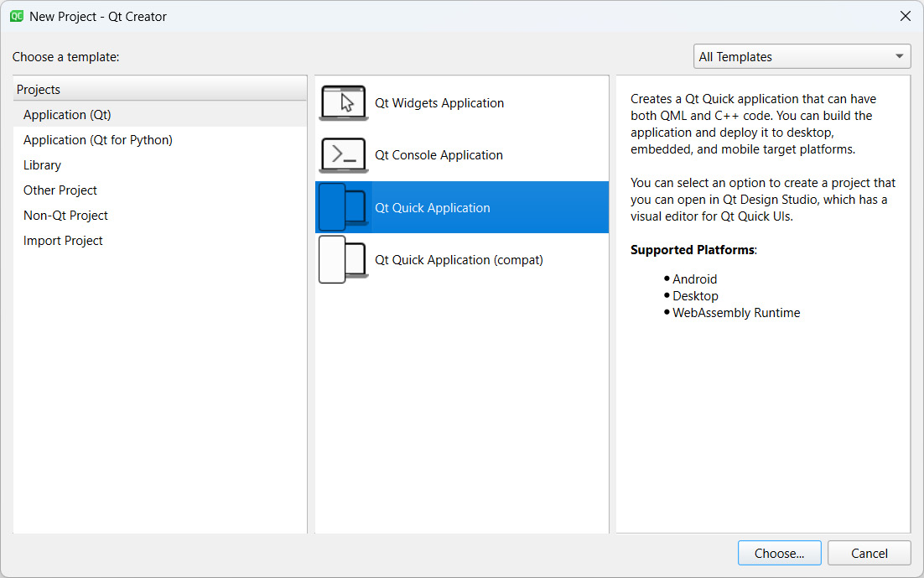The image size is (924, 578).
Task: Close the New Project dialog
Action: [x=906, y=17]
